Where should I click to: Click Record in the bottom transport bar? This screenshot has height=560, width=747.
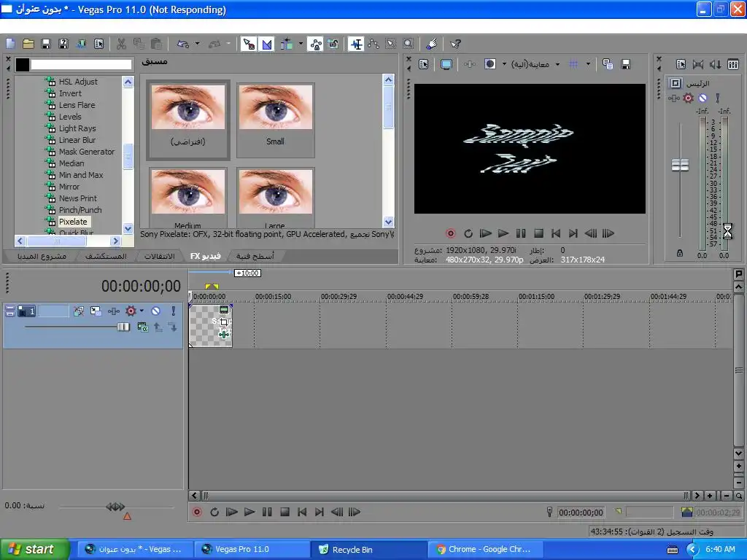(x=197, y=512)
